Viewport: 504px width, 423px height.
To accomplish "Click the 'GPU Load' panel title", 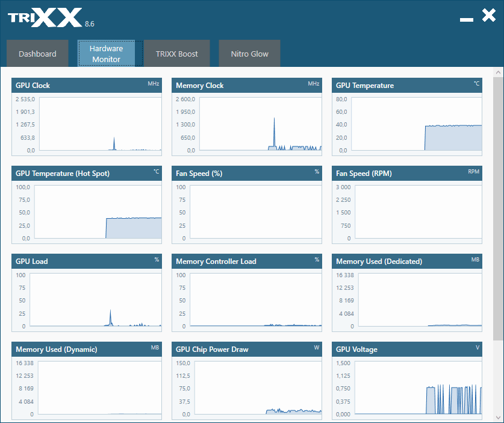I will (x=31, y=261).
